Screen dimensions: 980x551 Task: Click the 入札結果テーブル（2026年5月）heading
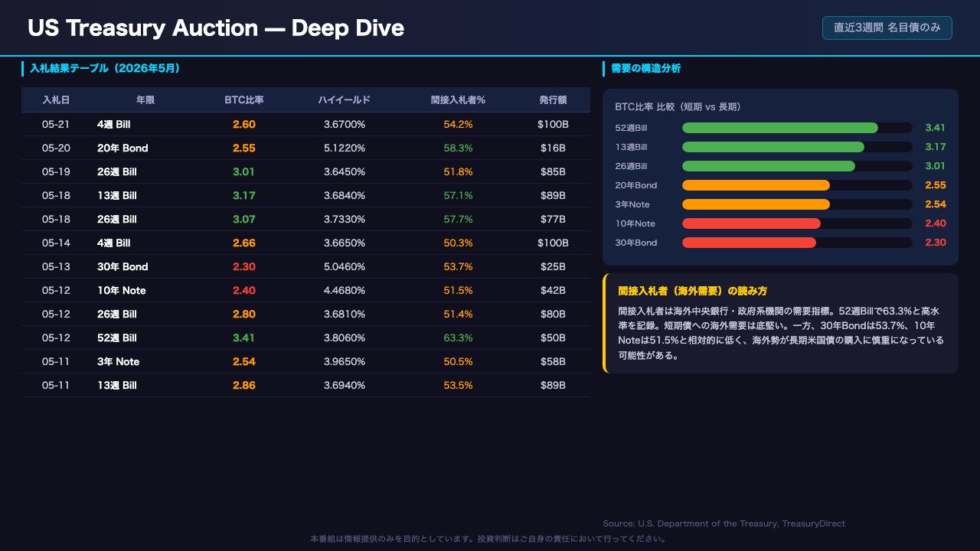pyautogui.click(x=105, y=68)
